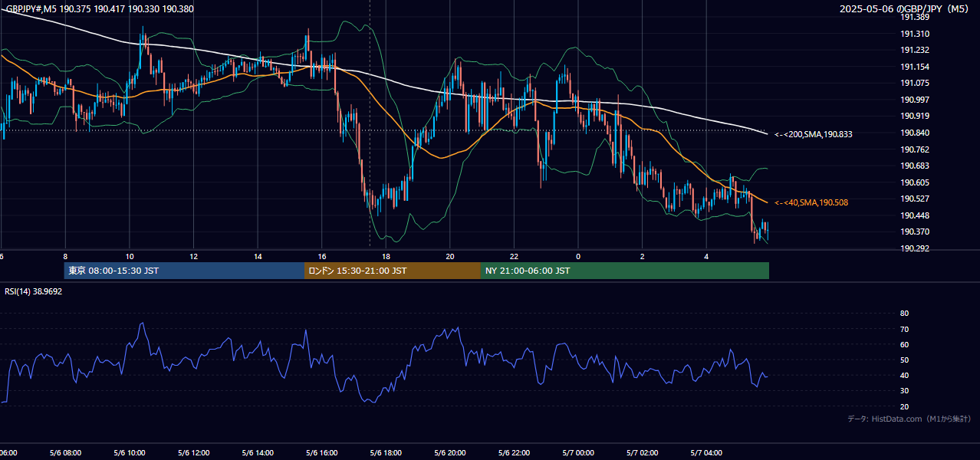980x460 pixels.
Task: Click RSI scale level 20 at right edge
Action: pos(904,406)
